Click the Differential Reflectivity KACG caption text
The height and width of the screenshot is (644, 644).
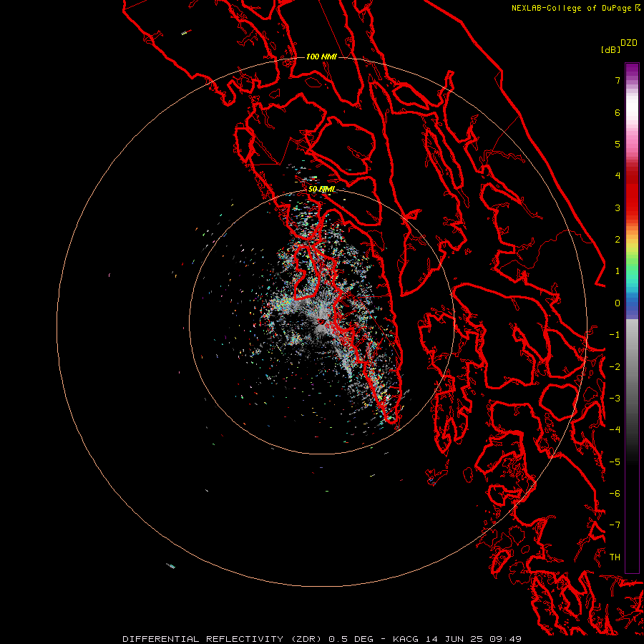(322, 639)
